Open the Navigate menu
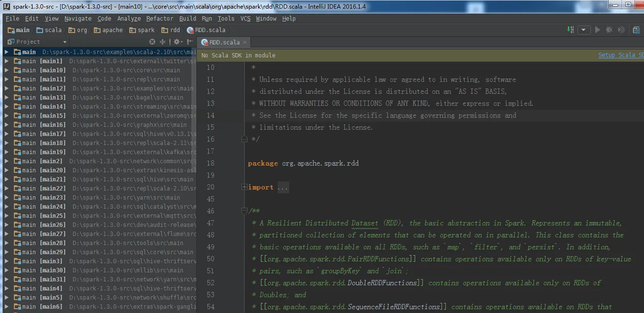This screenshot has height=313, width=644. (x=78, y=18)
